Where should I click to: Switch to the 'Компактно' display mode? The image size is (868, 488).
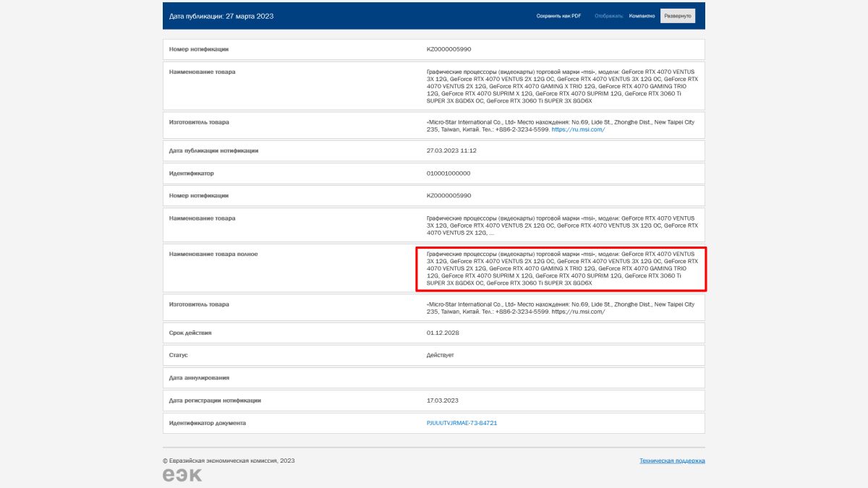tap(642, 16)
